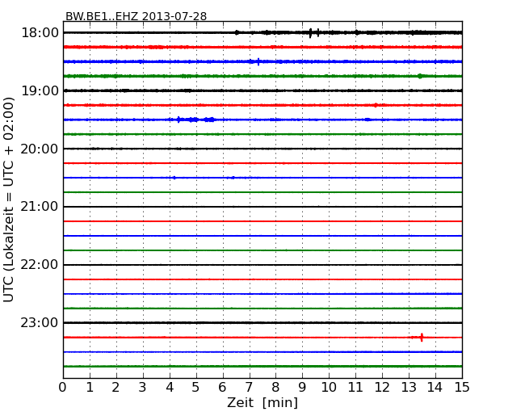Select the '20:00' y-axis time label

click(x=40, y=149)
